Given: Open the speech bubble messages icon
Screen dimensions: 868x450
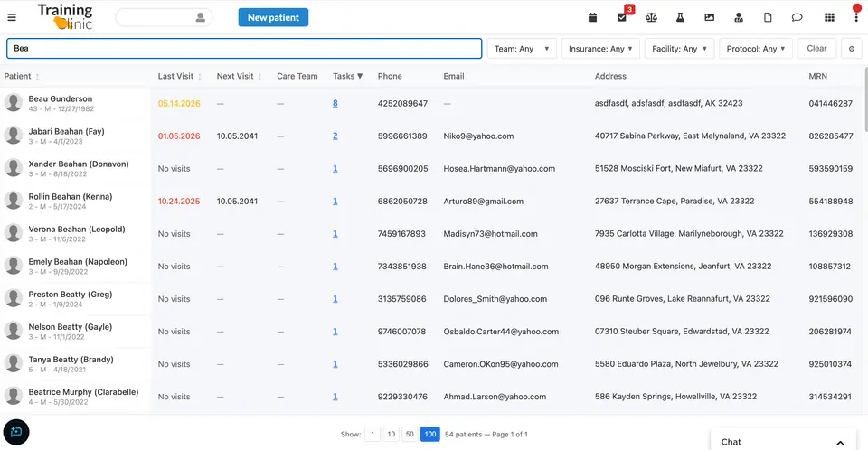Looking at the screenshot, I should (797, 17).
